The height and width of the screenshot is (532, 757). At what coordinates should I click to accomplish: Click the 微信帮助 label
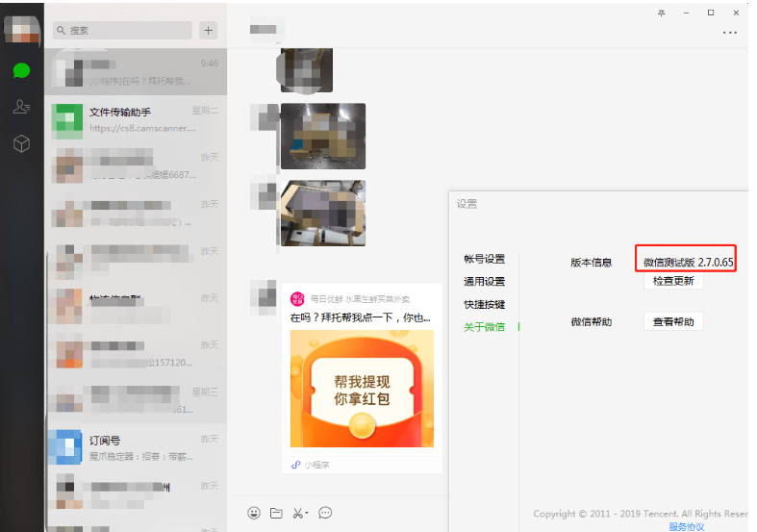(591, 322)
